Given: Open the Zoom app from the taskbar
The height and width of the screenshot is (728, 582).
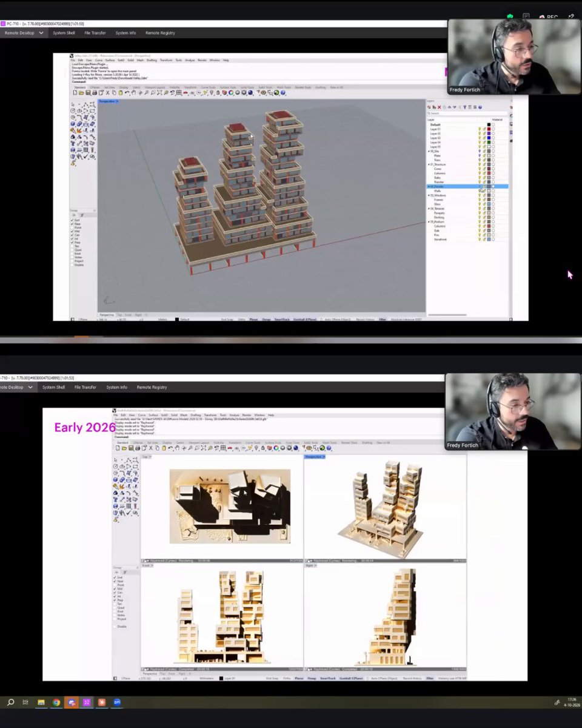Looking at the screenshot, I should [x=117, y=703].
